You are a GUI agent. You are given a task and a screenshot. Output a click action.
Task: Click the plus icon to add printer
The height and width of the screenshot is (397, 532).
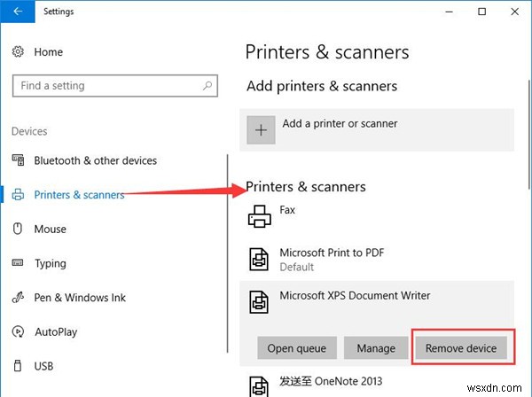pyautogui.click(x=261, y=130)
